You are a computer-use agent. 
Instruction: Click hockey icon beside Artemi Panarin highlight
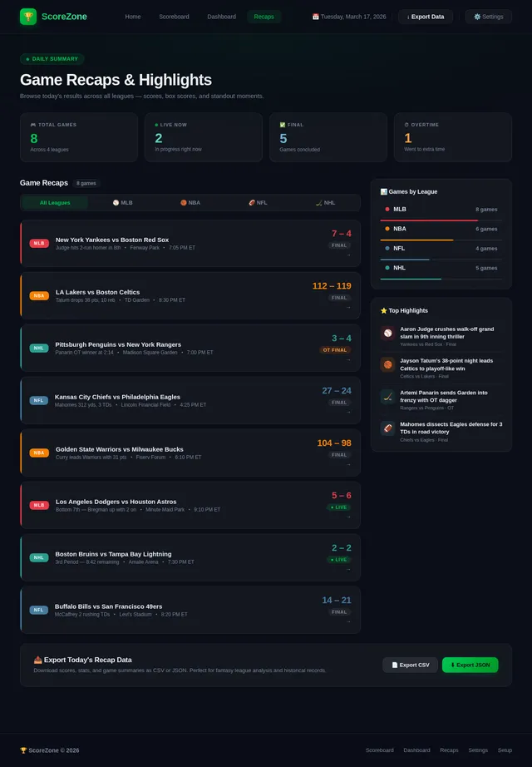pyautogui.click(x=387, y=397)
